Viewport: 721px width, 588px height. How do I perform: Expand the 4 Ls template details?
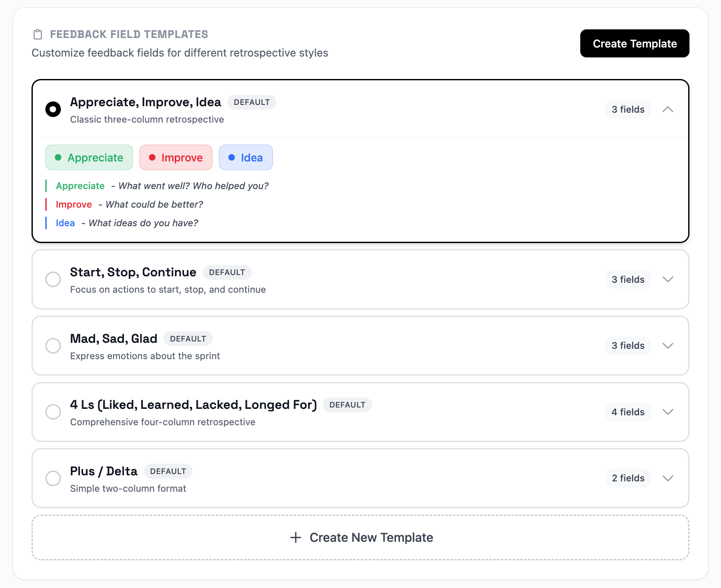point(668,412)
